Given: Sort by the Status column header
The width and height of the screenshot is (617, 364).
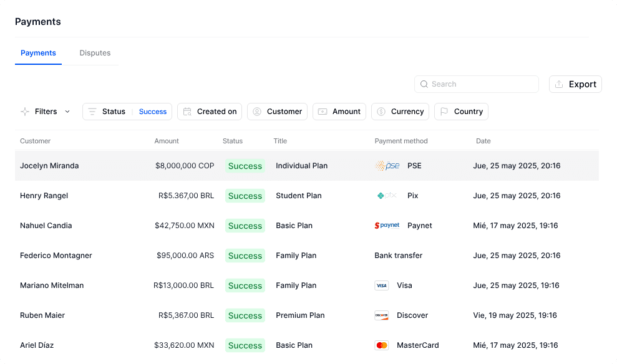Looking at the screenshot, I should coord(233,141).
